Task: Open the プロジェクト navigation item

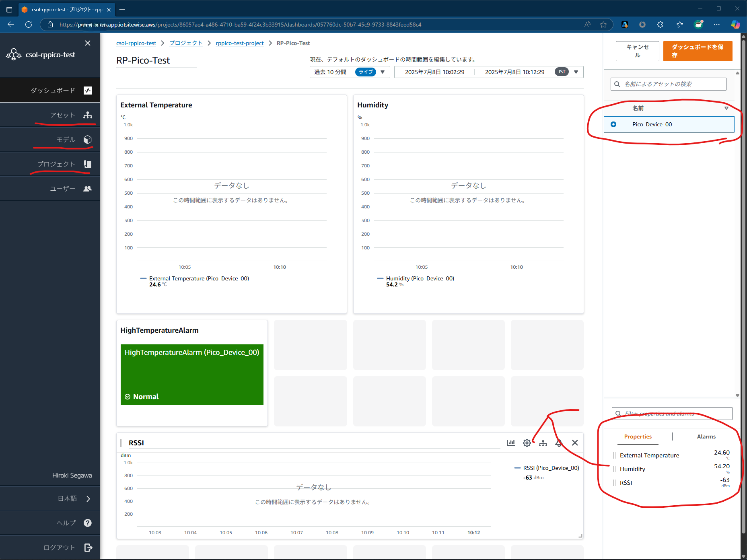Action: click(x=50, y=164)
